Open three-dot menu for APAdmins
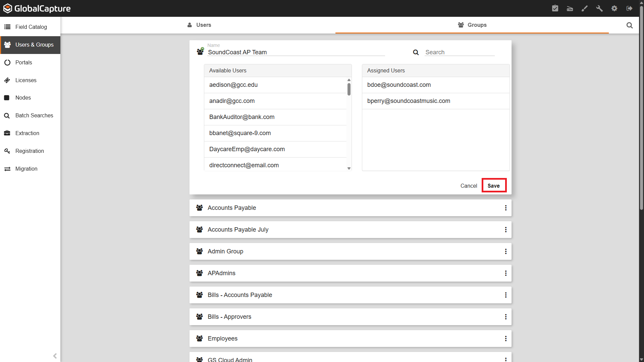644x362 pixels. [506, 273]
